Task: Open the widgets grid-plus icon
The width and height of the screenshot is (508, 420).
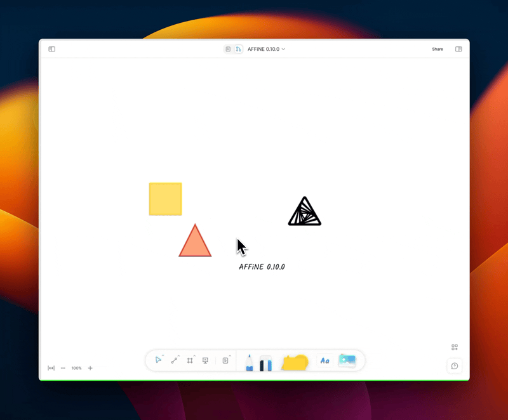Action: coord(455,347)
